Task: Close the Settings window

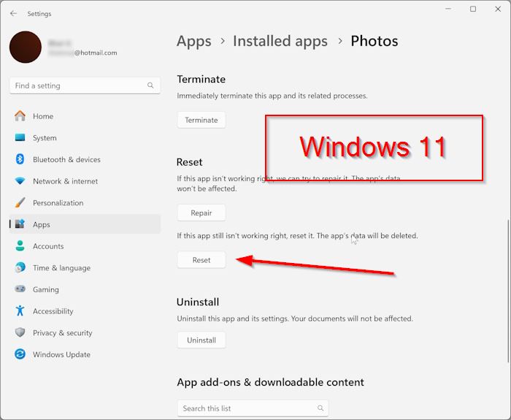Action: [x=498, y=9]
